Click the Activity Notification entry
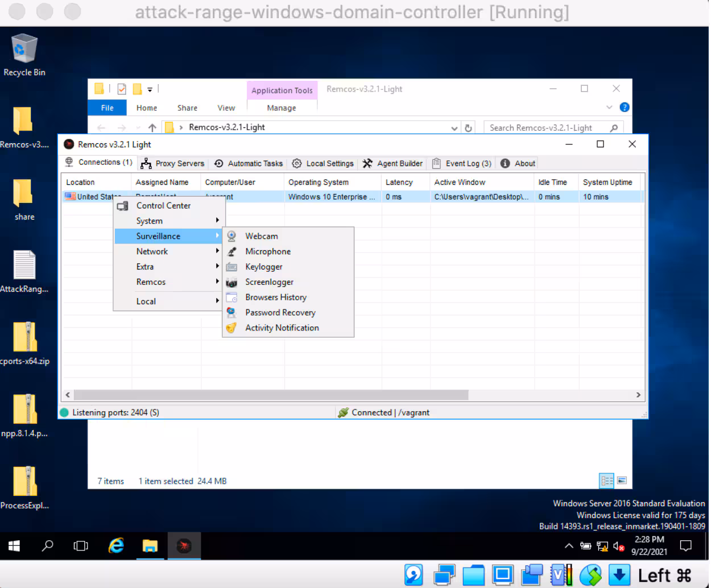This screenshot has width=711, height=588. point(282,328)
